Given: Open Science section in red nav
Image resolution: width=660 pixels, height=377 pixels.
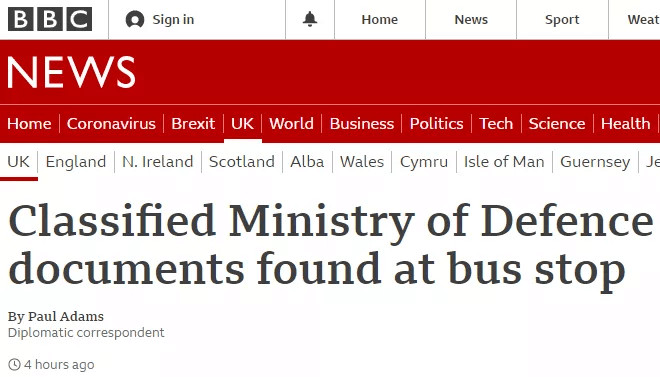Looking at the screenshot, I should (x=557, y=124).
